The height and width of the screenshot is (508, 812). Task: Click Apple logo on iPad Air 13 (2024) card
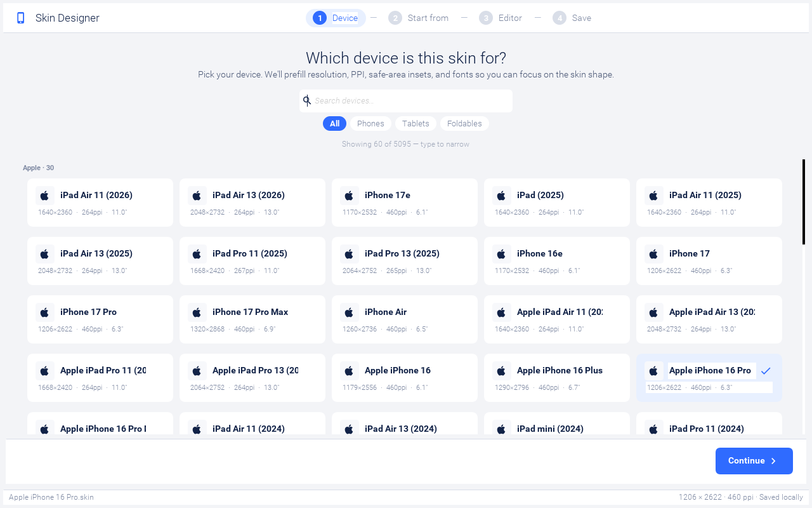pos(349,429)
